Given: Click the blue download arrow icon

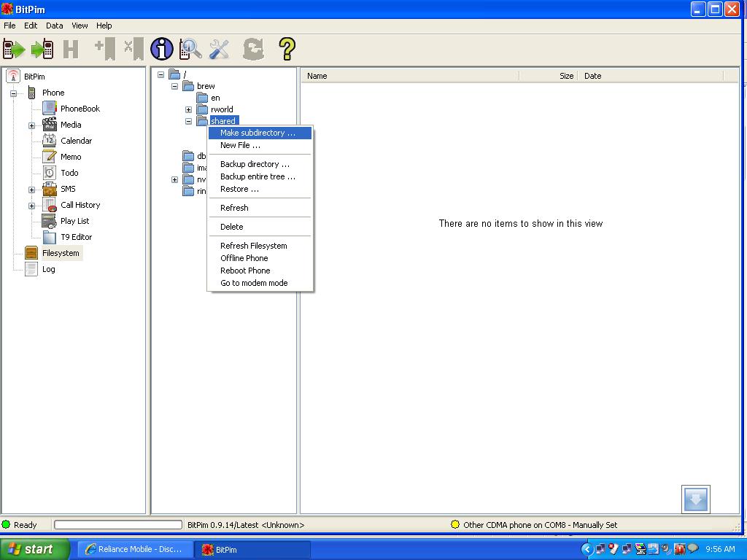Looking at the screenshot, I should coord(695,499).
